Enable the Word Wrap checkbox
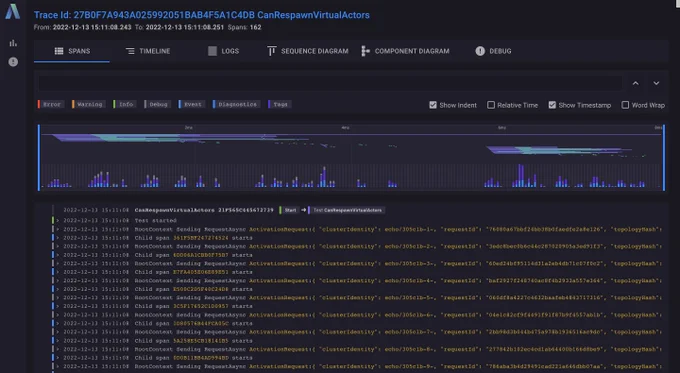Screen dimensions: 680x373 625,105
